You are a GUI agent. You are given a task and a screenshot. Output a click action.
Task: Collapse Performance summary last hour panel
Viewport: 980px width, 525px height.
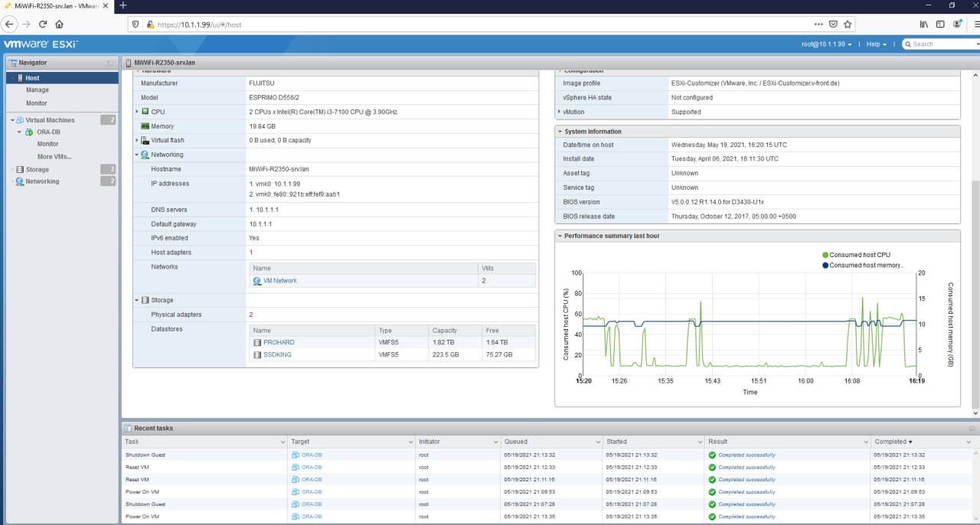point(560,236)
